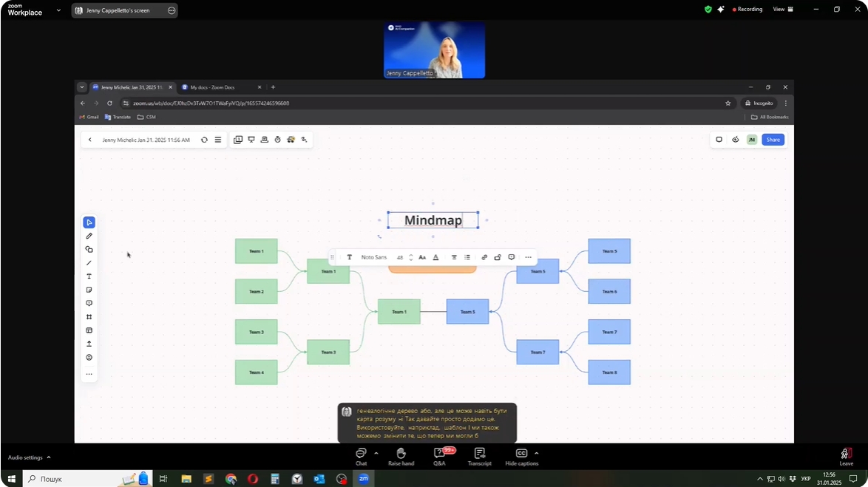This screenshot has width=868, height=487.
Task: Open the meeting Transcript
Action: pyautogui.click(x=479, y=457)
